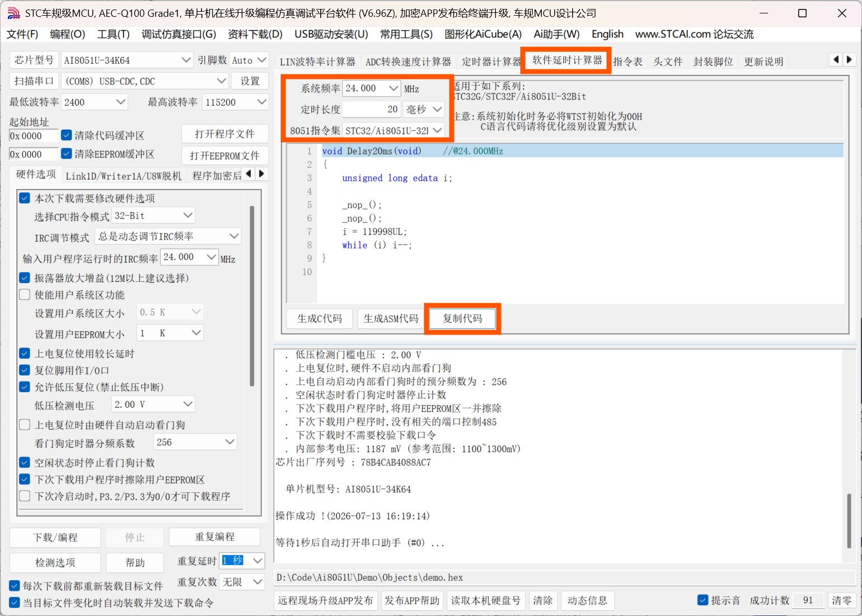This screenshot has height=616, width=862.
Task: Open Ai助手(W) menu
Action: [556, 34]
